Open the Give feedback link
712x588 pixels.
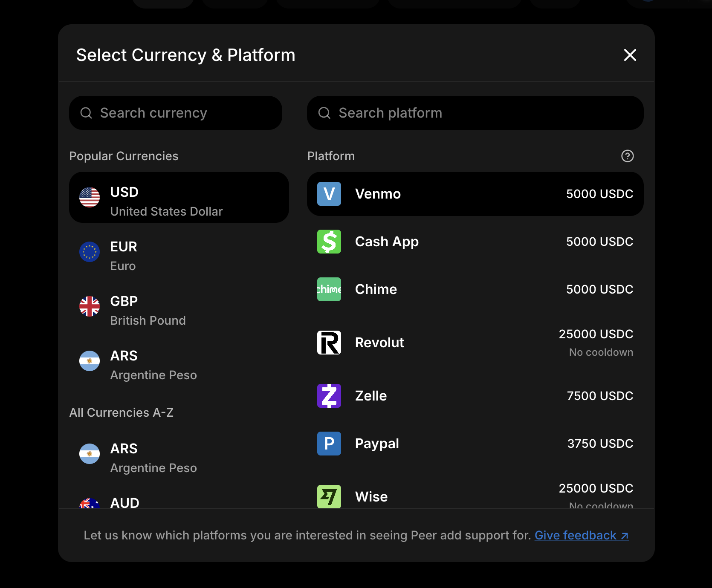coord(581,535)
